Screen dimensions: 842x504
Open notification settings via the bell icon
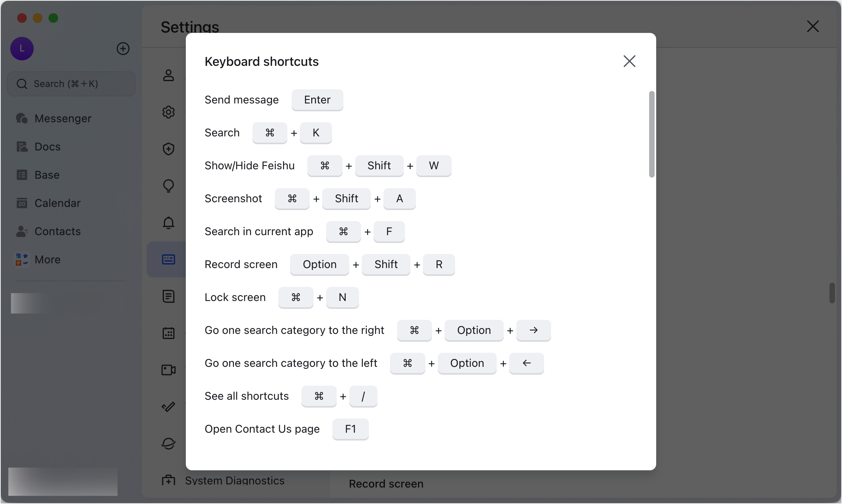tap(168, 223)
